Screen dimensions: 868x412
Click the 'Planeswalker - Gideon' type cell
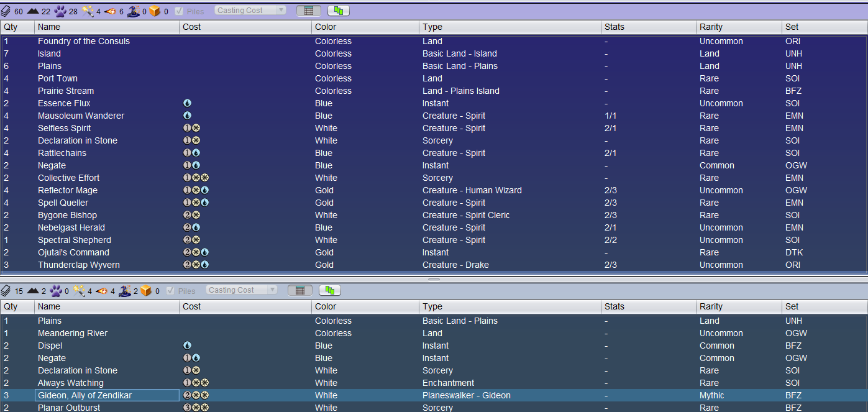click(467, 395)
